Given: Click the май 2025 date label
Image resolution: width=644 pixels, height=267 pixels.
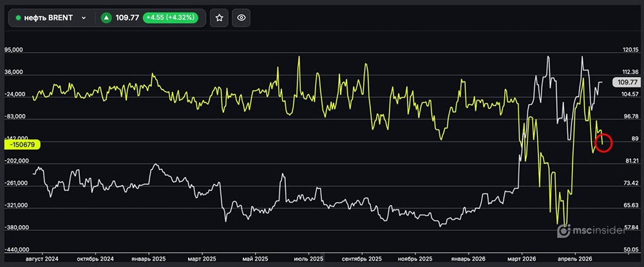Looking at the screenshot, I should point(256,259).
